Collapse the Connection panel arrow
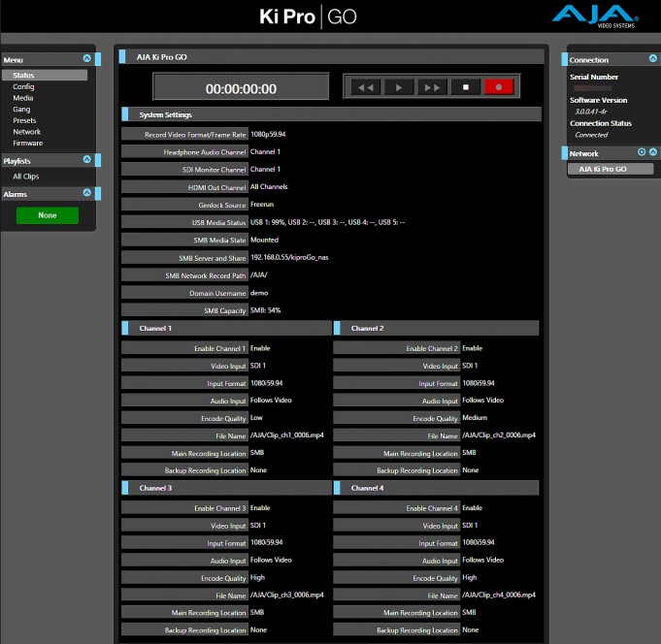Image resolution: width=661 pixels, height=644 pixels. 653,58
